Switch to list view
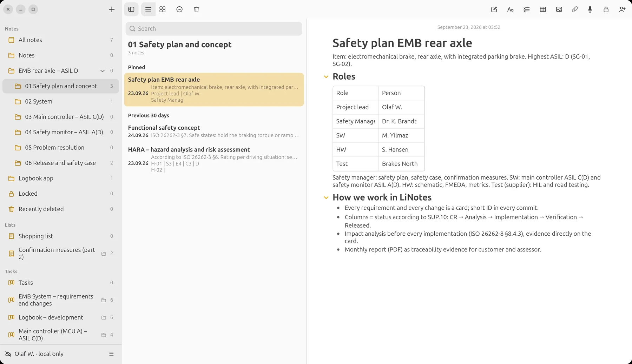 pos(148,9)
